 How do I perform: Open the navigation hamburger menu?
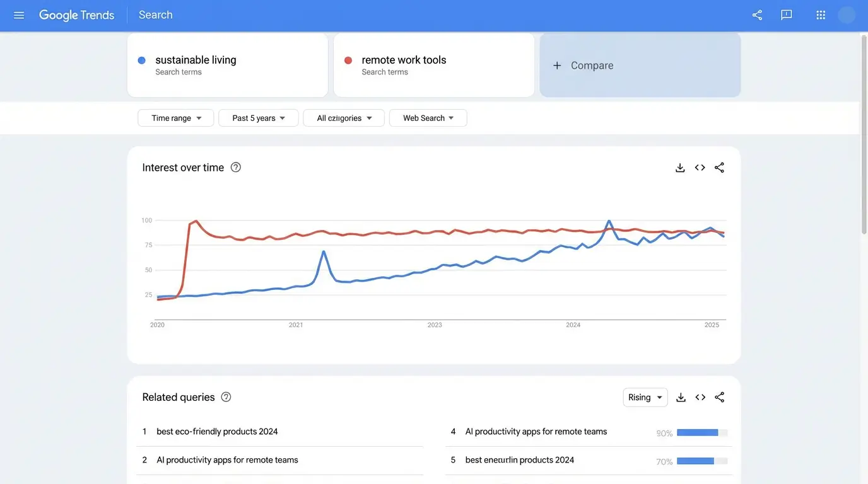click(x=19, y=13)
